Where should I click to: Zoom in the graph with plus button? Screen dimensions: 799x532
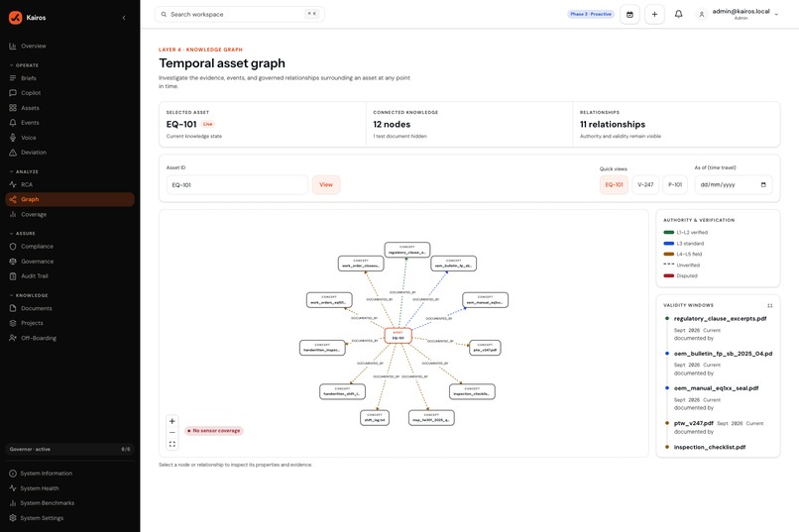click(x=172, y=421)
